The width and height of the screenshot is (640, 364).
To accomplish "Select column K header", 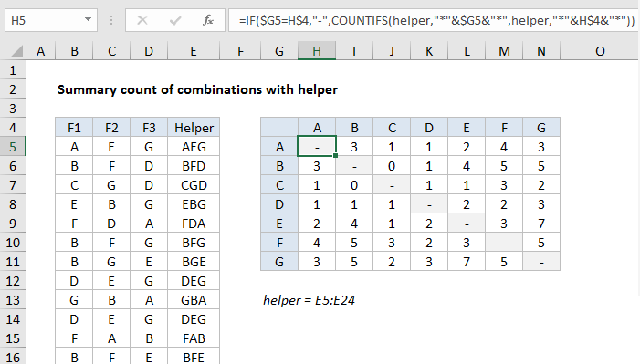I will coord(429,51).
